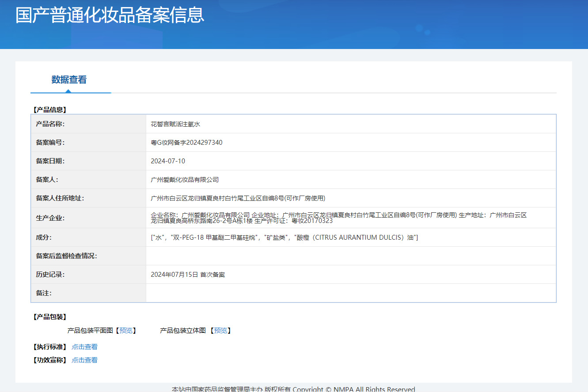Open 预览 link for 产品包装立体图

click(x=220, y=331)
